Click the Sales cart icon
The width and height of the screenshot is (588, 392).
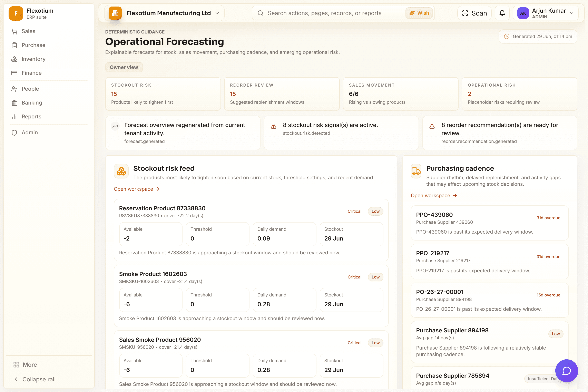pyautogui.click(x=14, y=31)
